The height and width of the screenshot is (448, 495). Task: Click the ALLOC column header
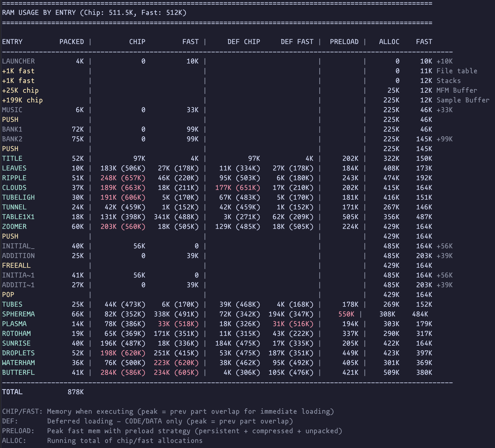[389, 42]
